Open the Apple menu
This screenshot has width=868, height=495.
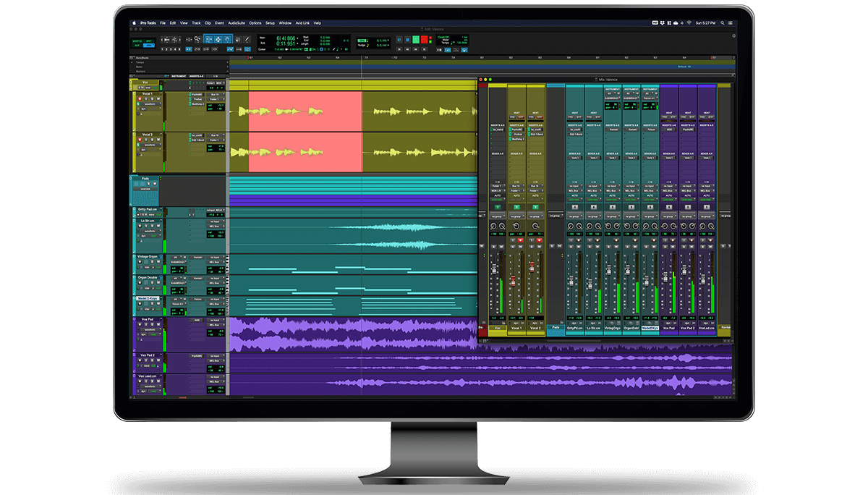point(135,23)
